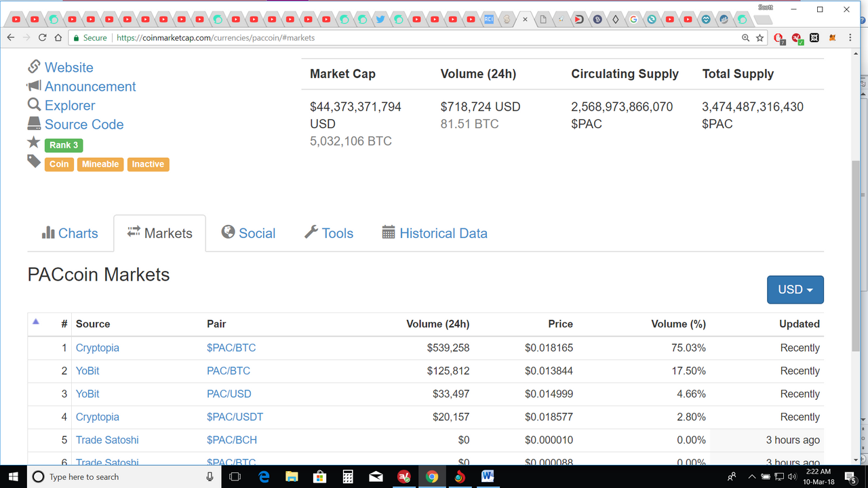Image resolution: width=868 pixels, height=488 pixels.
Task: Open the MetaMask fox extension
Action: [832, 38]
